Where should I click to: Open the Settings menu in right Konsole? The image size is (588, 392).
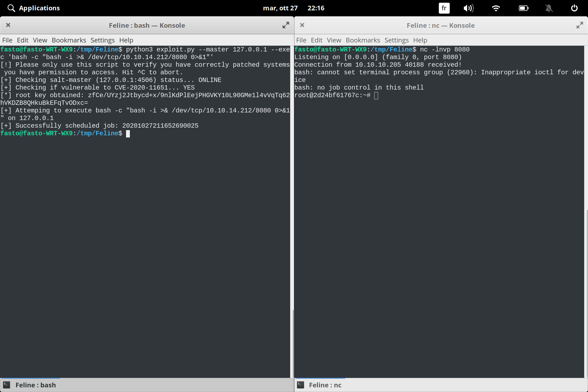click(x=396, y=40)
